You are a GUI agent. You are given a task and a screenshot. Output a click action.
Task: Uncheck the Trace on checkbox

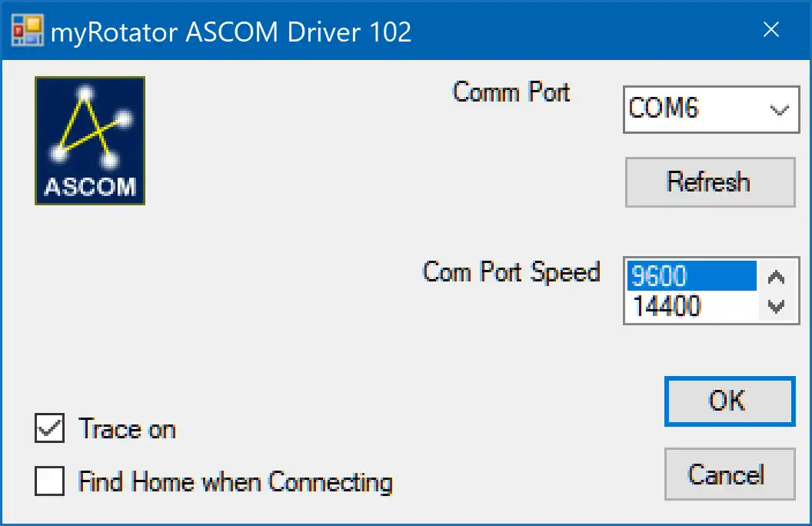(50, 429)
